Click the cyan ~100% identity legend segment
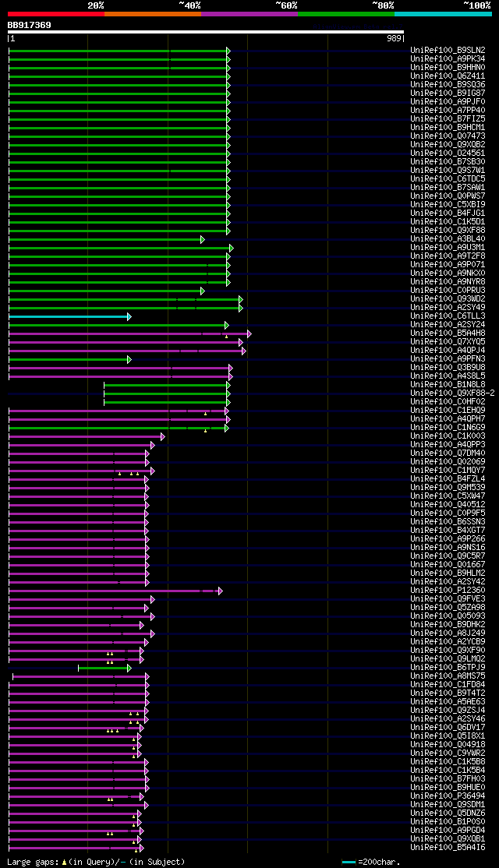Image resolution: width=499 pixels, height=868 pixels. [443, 14]
